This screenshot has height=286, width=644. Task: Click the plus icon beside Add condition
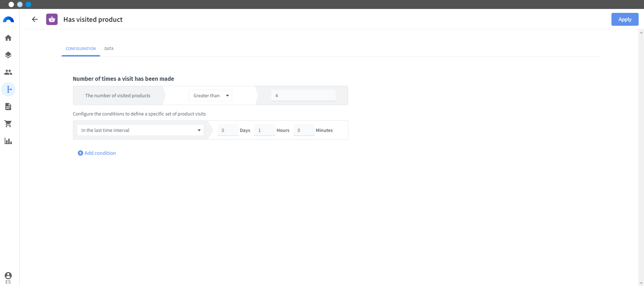pyautogui.click(x=80, y=153)
